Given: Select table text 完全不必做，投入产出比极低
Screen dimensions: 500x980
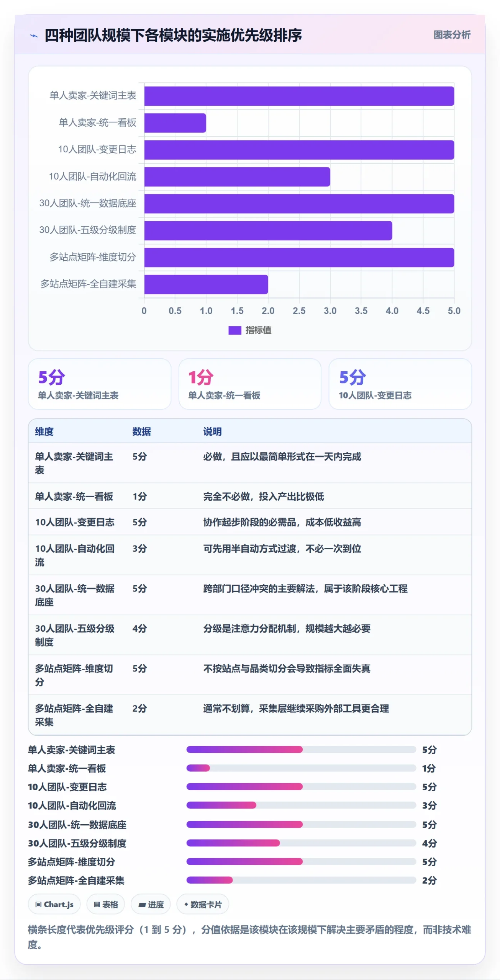Looking at the screenshot, I should pyautogui.click(x=264, y=497).
